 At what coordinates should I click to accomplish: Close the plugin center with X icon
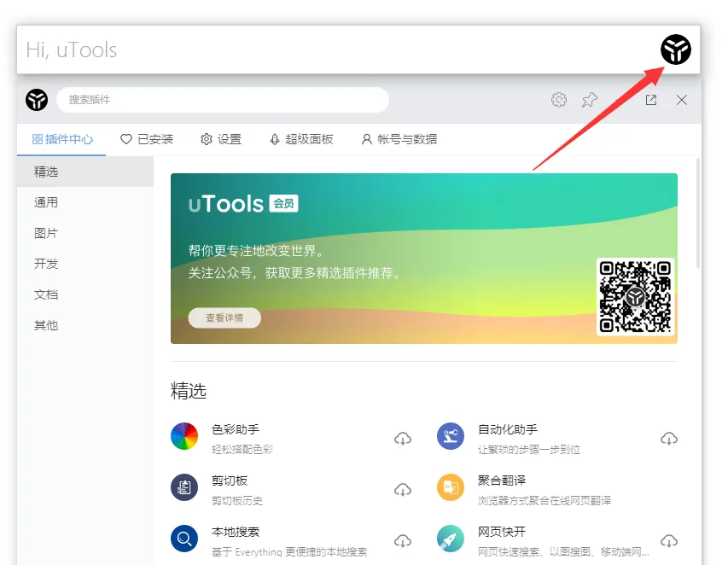tap(682, 100)
